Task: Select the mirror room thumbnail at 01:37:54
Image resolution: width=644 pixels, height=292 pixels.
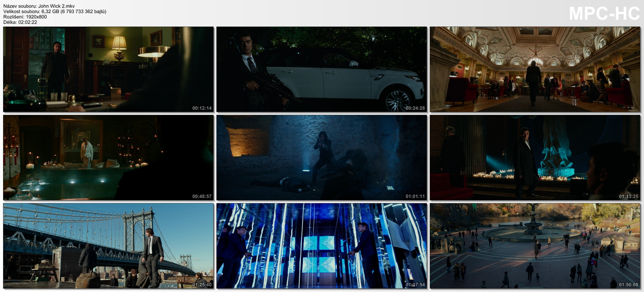Action: point(321,246)
